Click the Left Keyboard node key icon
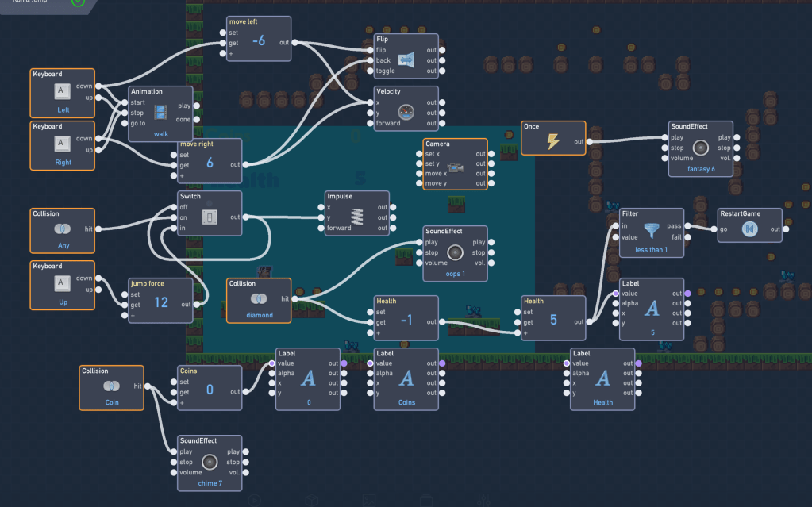The width and height of the screenshot is (812, 507). coord(62,91)
